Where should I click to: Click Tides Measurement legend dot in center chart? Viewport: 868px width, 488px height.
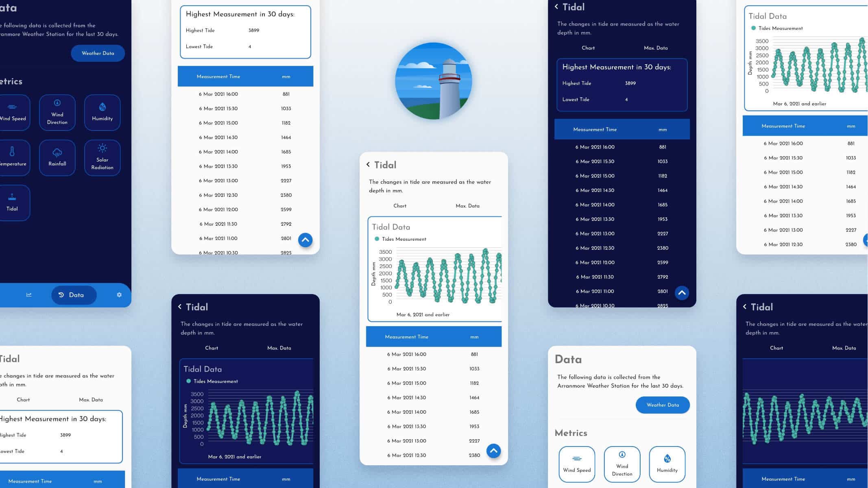tap(377, 239)
